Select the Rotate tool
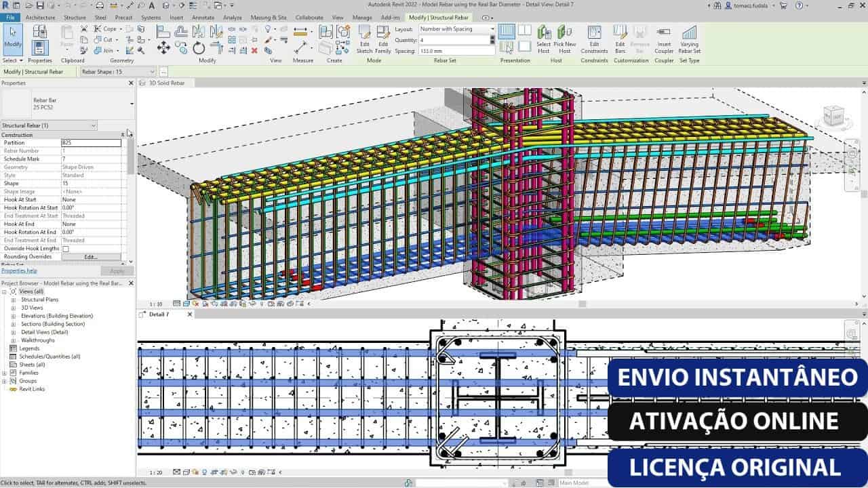 tap(199, 48)
